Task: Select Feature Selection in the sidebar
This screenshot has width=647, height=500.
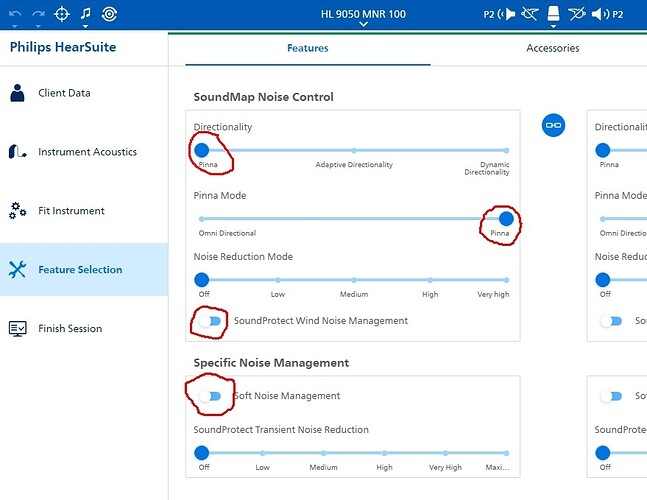Action: click(84, 269)
